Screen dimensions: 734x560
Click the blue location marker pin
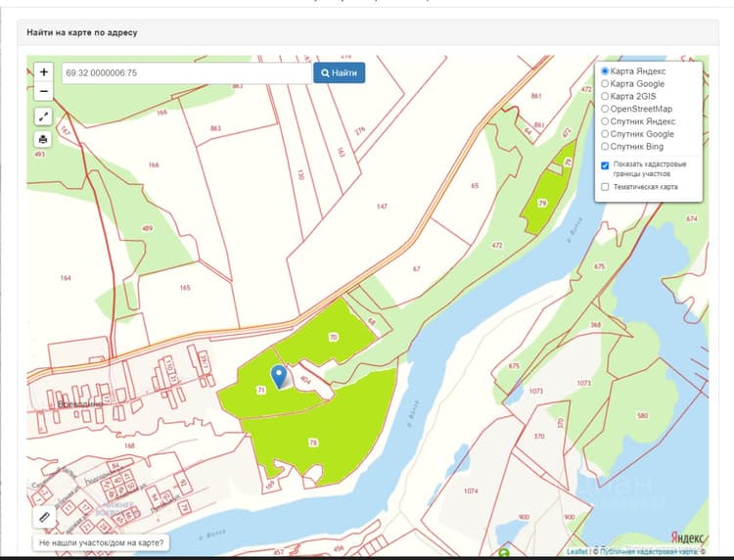(x=279, y=377)
